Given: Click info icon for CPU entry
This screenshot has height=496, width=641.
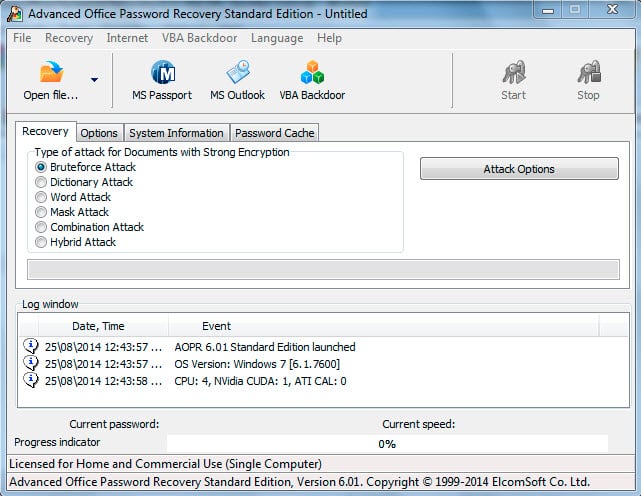Looking at the screenshot, I should (x=31, y=380).
